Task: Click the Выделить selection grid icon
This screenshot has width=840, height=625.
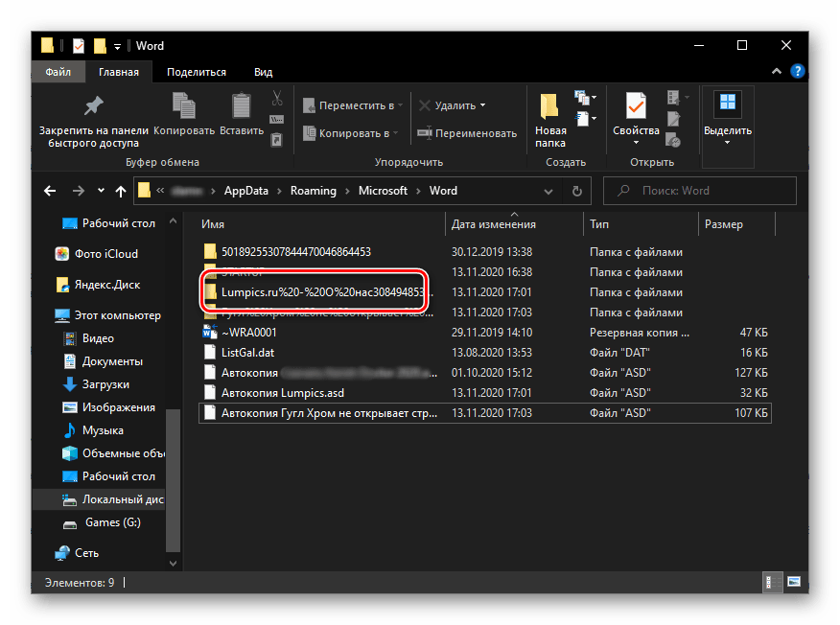Action: (x=727, y=104)
